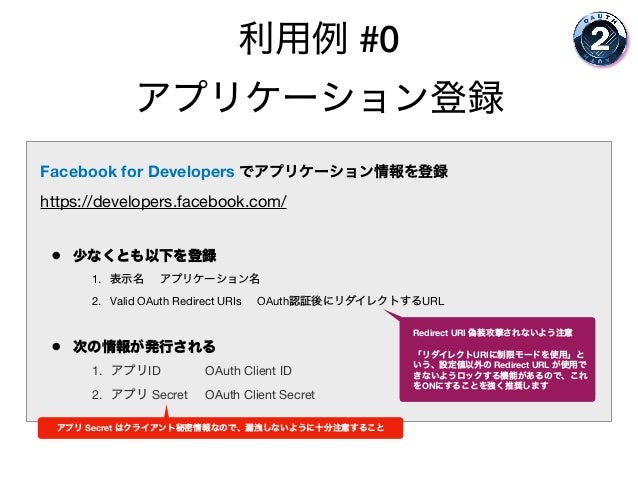Select the slide title '利用例 #0'
The image size is (638, 479).
pos(319,39)
